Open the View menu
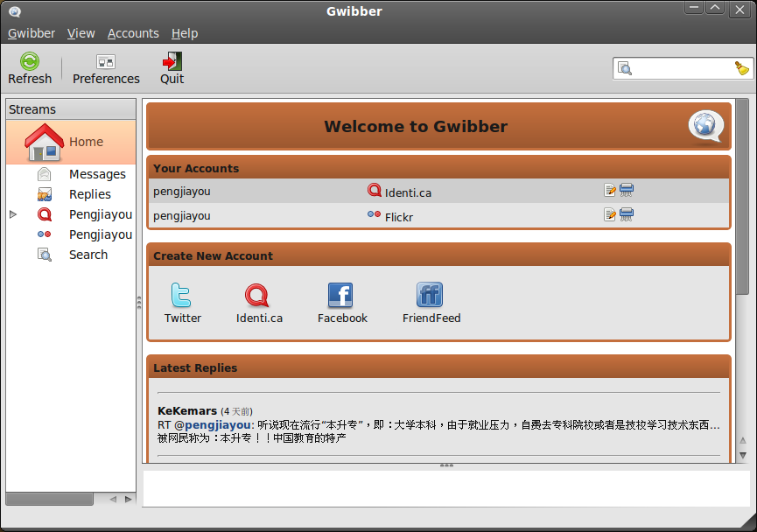This screenshot has width=757, height=532. click(x=81, y=33)
